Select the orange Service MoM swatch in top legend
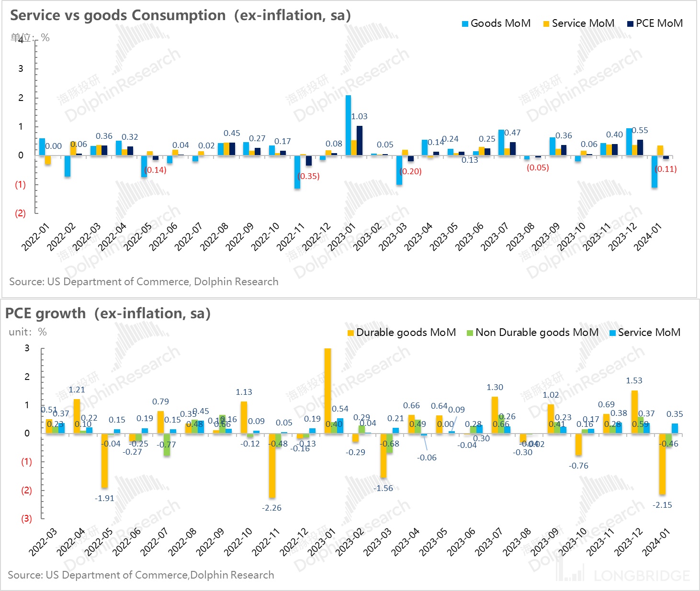 pos(546,24)
